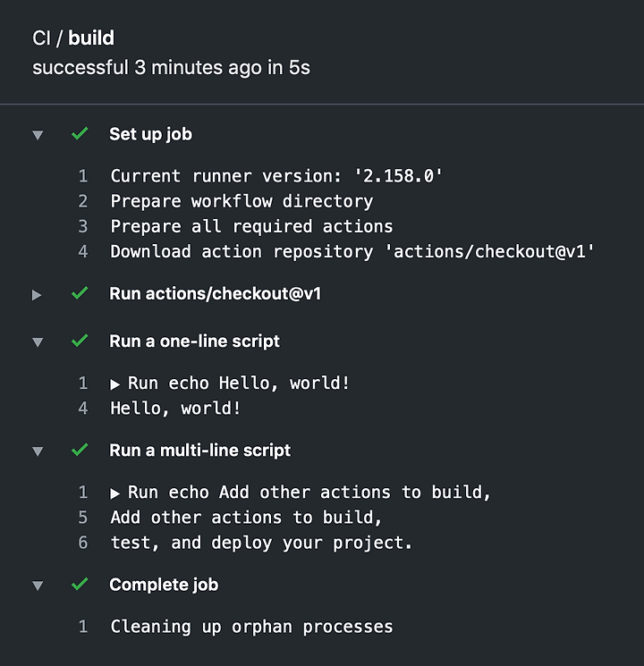Expand the Run actions/checkout@v1 step

pyautogui.click(x=37, y=295)
